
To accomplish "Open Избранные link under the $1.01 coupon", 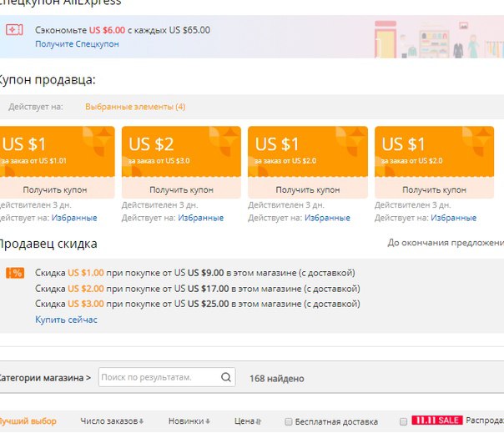I will click(x=74, y=218).
